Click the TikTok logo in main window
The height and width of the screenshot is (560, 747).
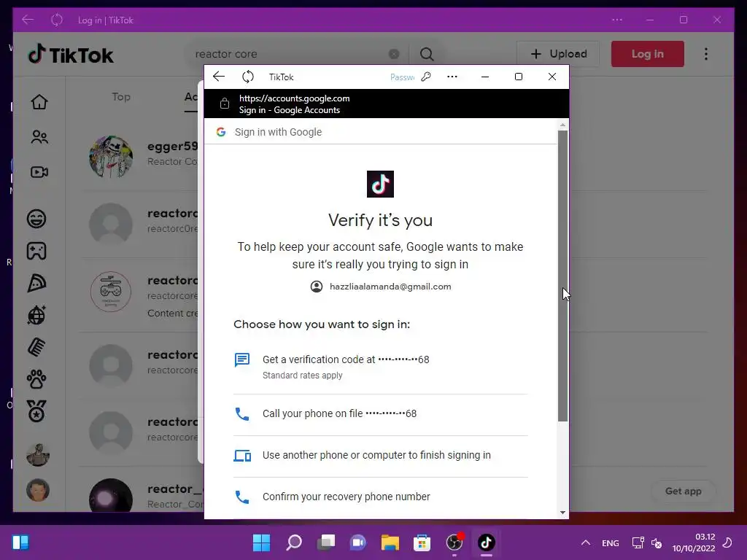point(71,55)
